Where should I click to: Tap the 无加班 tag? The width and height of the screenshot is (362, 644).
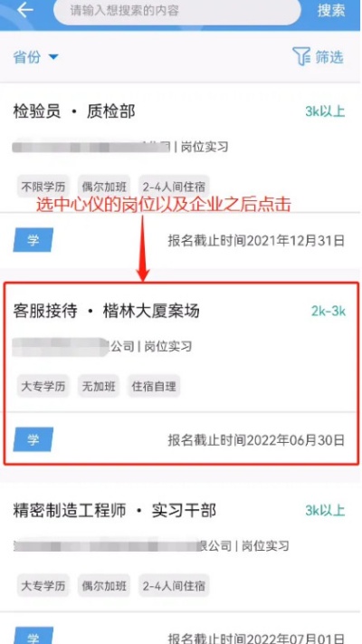(99, 386)
